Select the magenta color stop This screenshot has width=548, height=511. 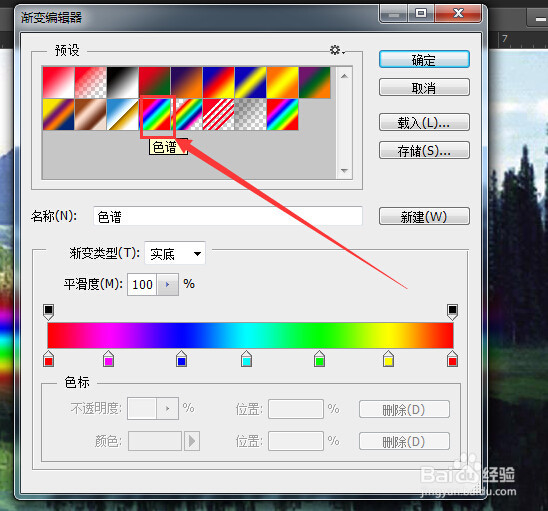point(109,359)
